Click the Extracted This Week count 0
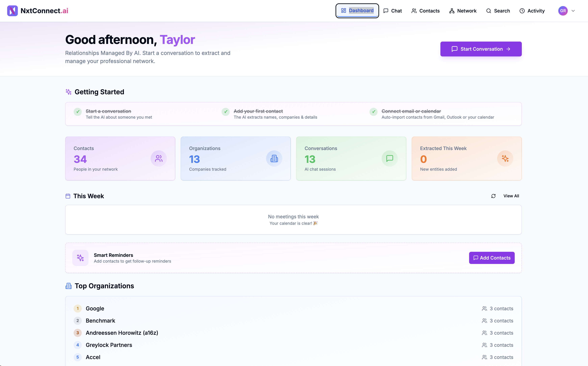Screen dimensions: 588x366 tap(423, 159)
